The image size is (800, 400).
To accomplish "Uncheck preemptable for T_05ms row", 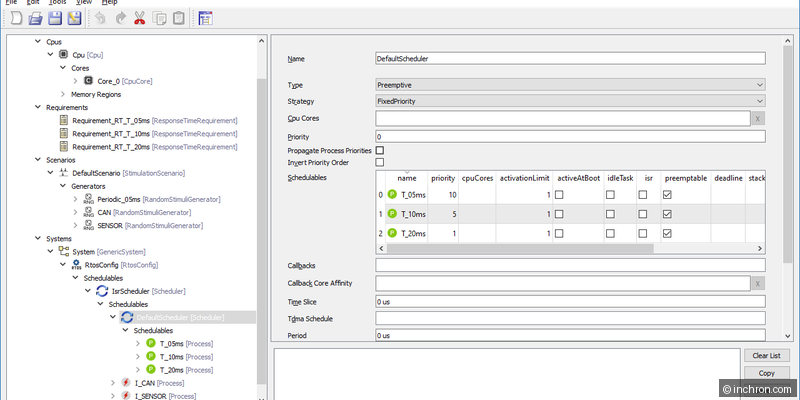I will 668,195.
